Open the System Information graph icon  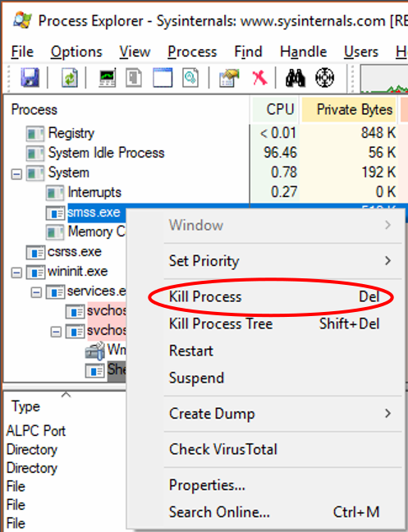[108, 77]
